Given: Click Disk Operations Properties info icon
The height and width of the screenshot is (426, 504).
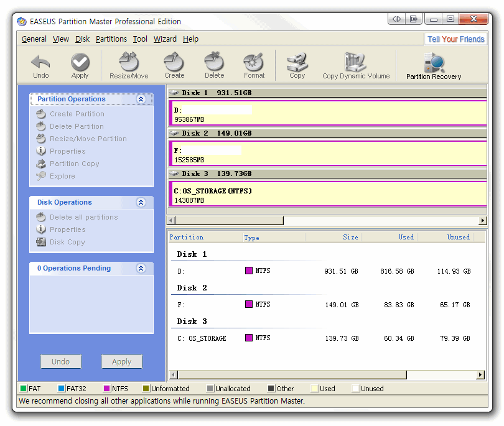Looking at the screenshot, I should click(x=41, y=229).
